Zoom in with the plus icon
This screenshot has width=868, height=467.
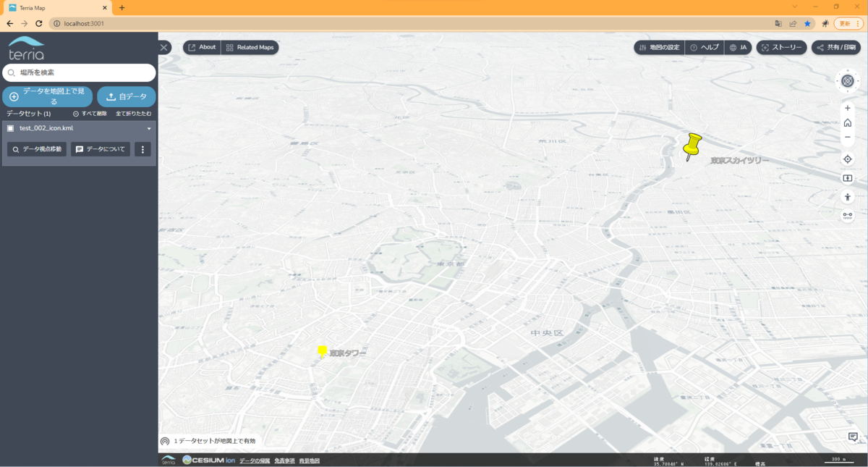848,108
